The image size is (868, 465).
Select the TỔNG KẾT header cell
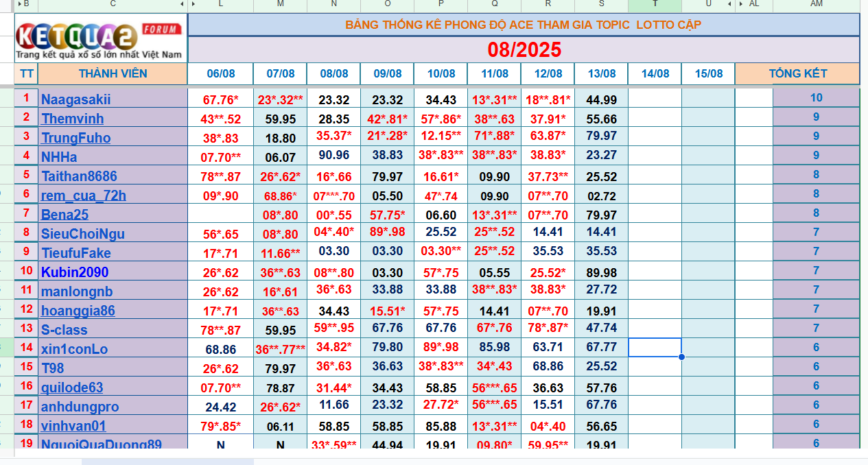tap(797, 73)
